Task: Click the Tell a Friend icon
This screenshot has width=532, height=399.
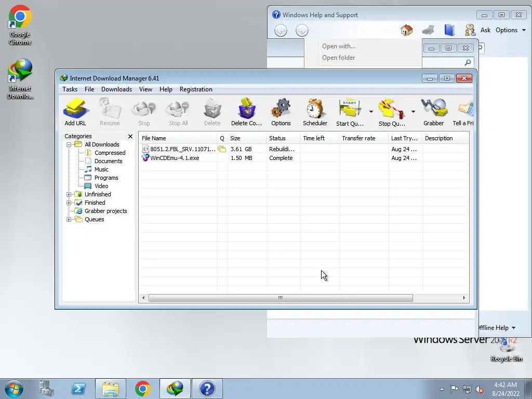Action: (463, 112)
